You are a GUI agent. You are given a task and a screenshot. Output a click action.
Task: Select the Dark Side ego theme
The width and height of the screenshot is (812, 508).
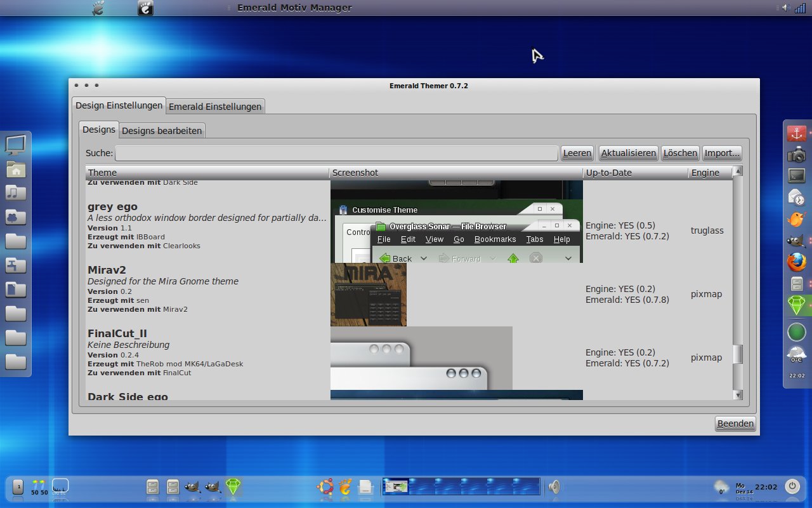tap(409, 396)
